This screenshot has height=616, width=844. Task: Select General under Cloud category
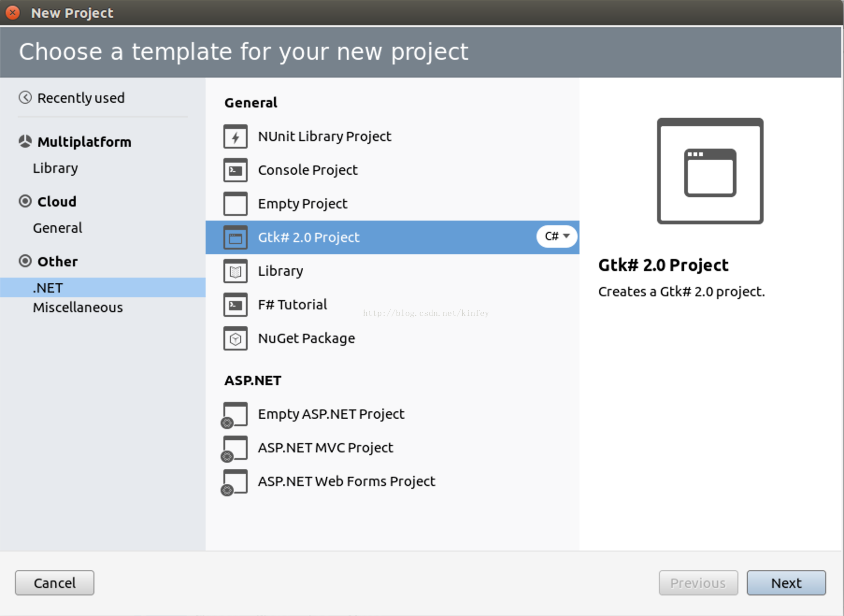click(x=57, y=228)
